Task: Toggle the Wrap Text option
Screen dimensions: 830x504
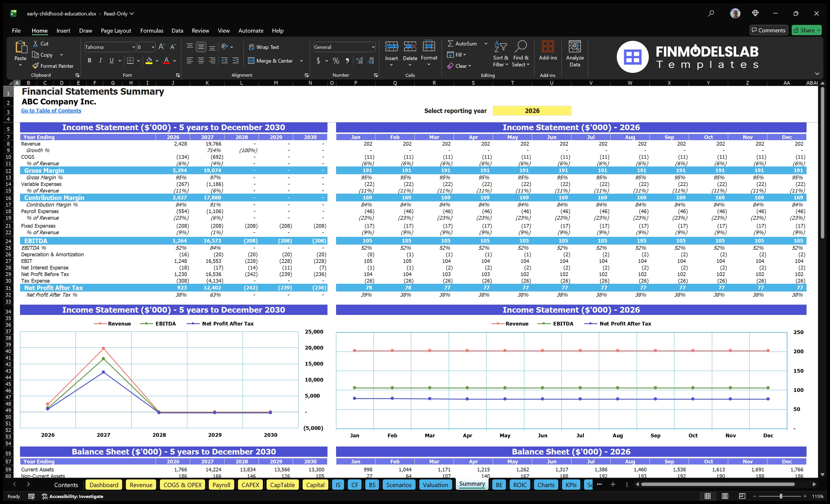Action: (264, 47)
